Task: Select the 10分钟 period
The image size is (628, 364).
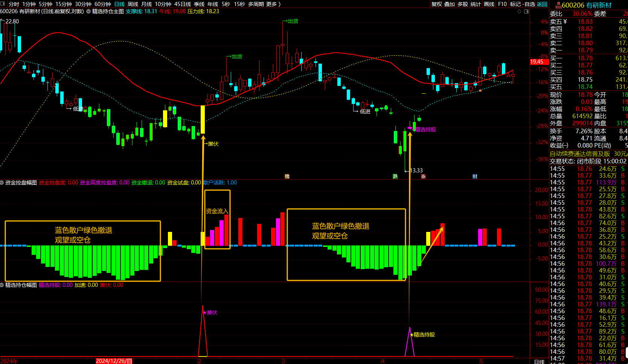Action: [163, 4]
